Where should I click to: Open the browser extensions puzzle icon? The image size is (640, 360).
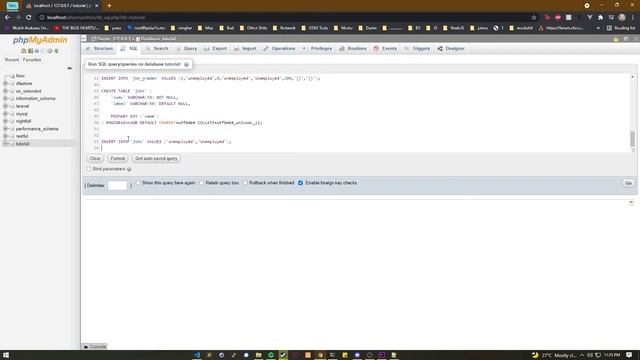pos(600,18)
